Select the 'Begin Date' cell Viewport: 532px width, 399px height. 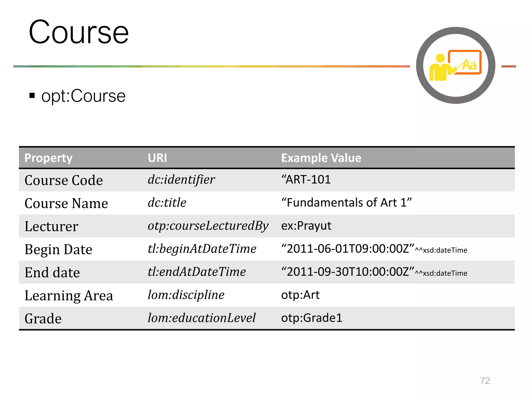[x=58, y=249]
